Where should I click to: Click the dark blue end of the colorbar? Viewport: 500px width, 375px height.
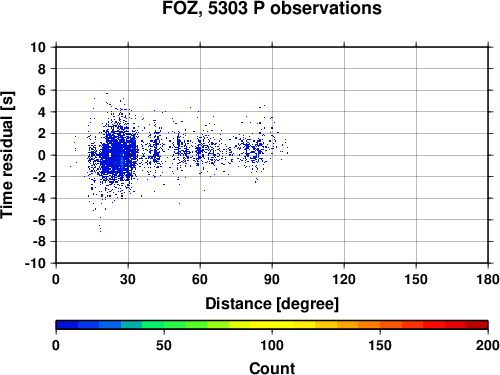pos(67,325)
